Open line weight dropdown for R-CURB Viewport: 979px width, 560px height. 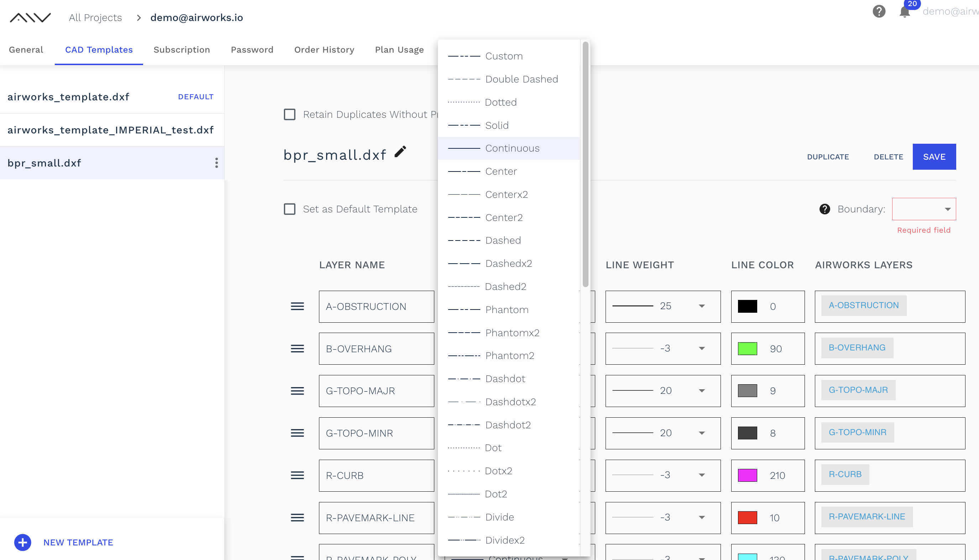pyautogui.click(x=663, y=475)
